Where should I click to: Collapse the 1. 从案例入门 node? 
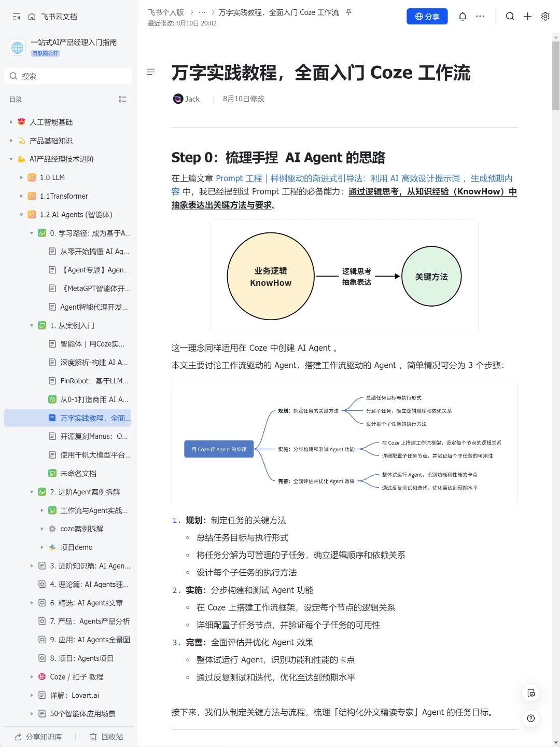point(32,326)
